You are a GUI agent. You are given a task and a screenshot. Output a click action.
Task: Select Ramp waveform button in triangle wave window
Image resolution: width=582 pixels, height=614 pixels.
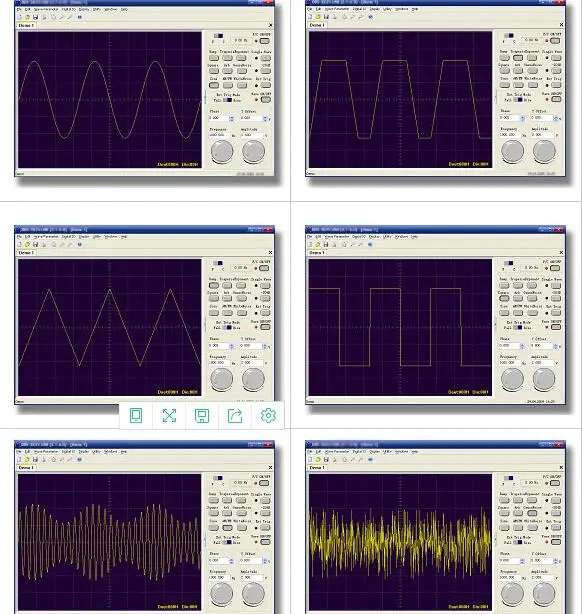(x=214, y=285)
